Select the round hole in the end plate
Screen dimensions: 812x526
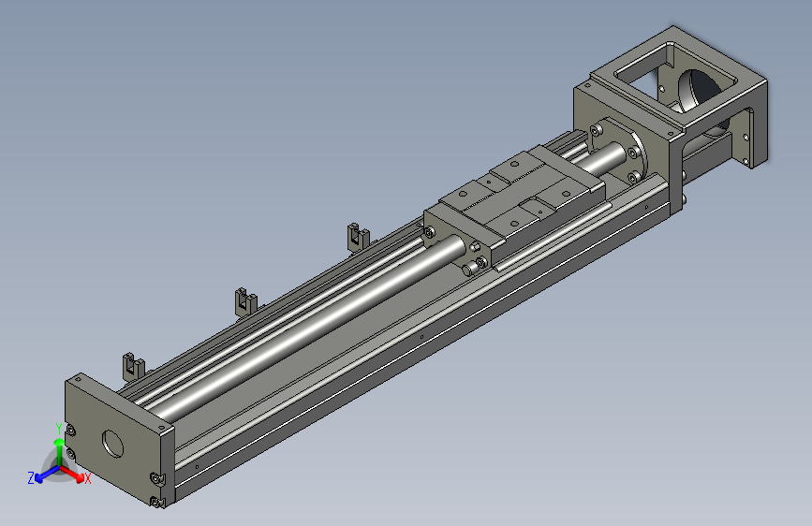pyautogui.click(x=113, y=444)
